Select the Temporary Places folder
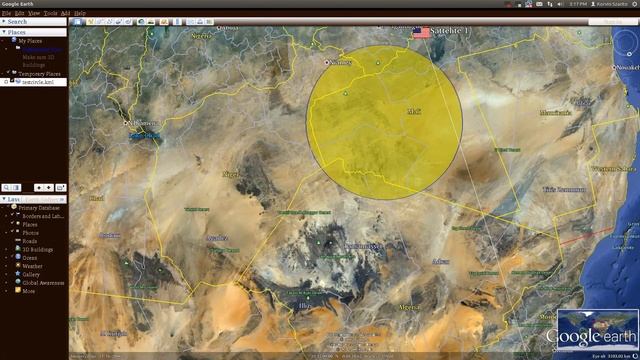The width and height of the screenshot is (640, 360). [39, 74]
